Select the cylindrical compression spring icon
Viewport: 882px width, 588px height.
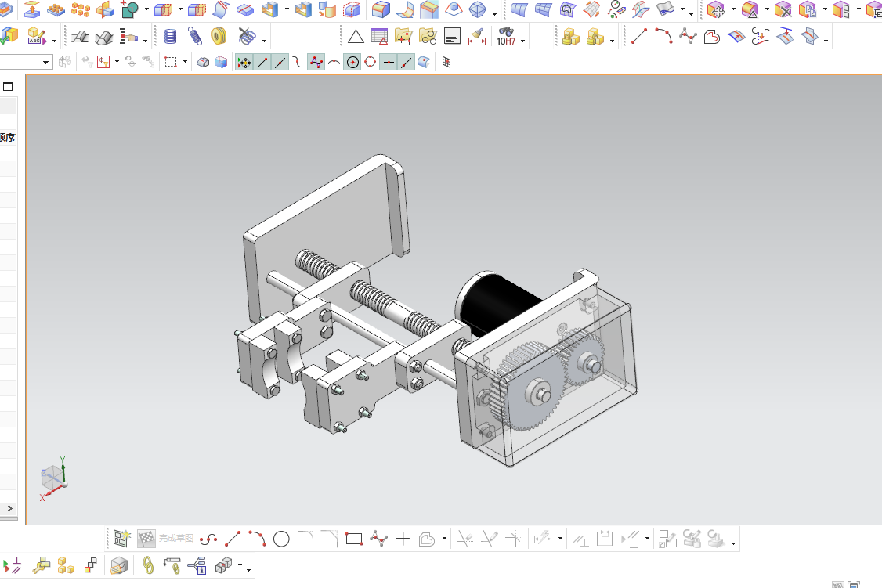coord(170,37)
